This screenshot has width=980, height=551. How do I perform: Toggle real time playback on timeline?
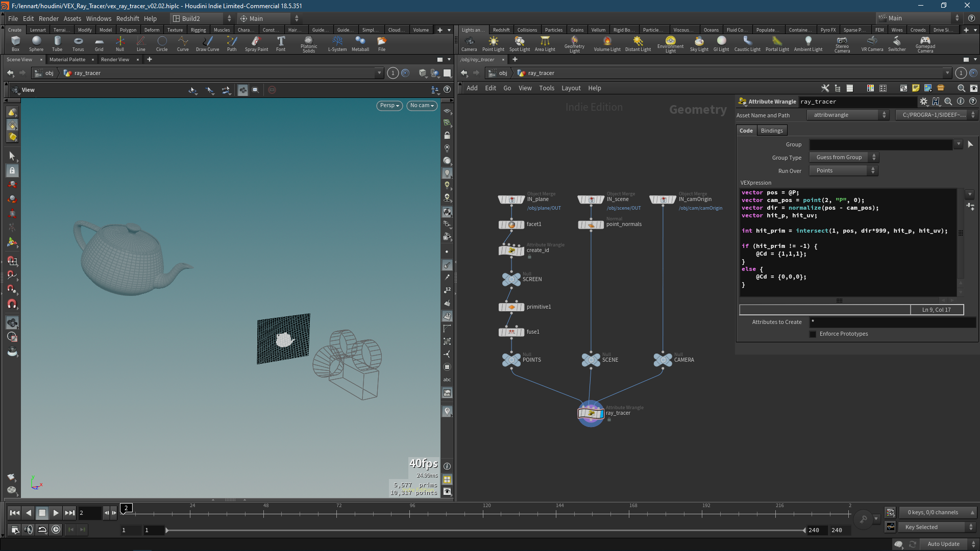[56, 530]
